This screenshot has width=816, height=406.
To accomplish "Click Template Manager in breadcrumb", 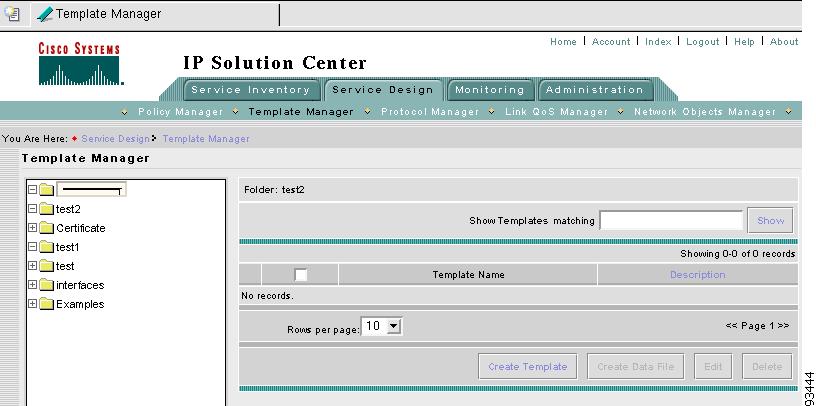I will pos(206,139).
